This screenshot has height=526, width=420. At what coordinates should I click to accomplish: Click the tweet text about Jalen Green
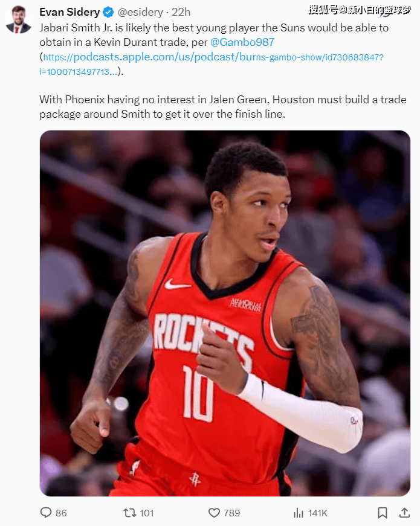[x=223, y=107]
